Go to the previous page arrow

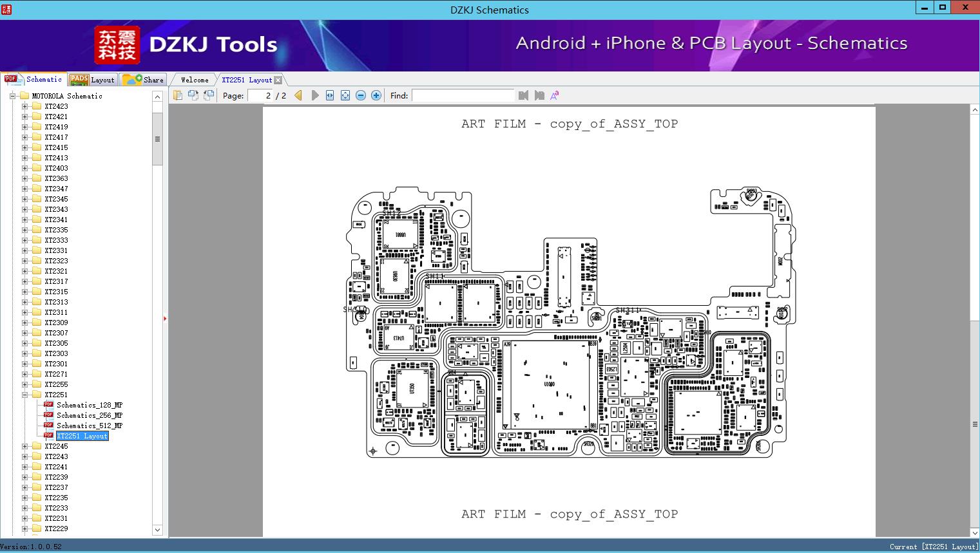298,95
